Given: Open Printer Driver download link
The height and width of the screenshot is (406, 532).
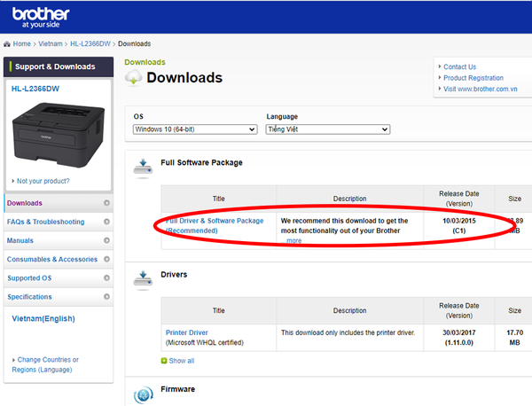Looking at the screenshot, I should [x=186, y=332].
